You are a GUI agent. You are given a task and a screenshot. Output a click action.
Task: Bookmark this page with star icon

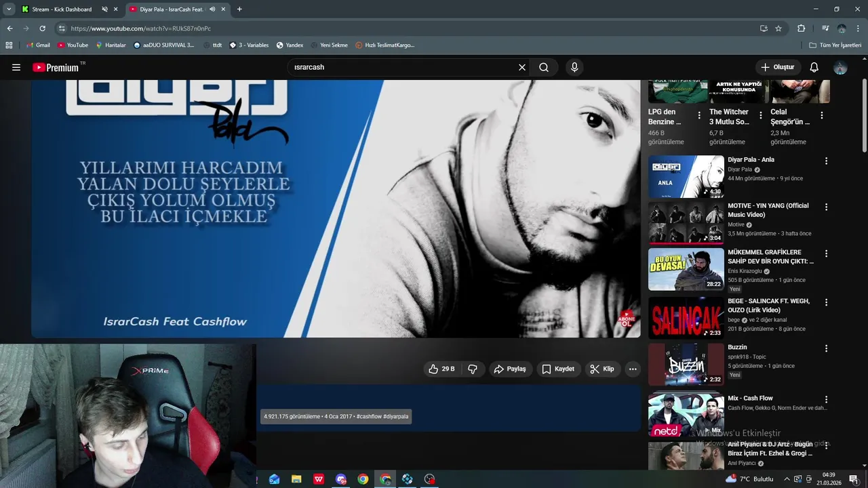[x=778, y=28]
